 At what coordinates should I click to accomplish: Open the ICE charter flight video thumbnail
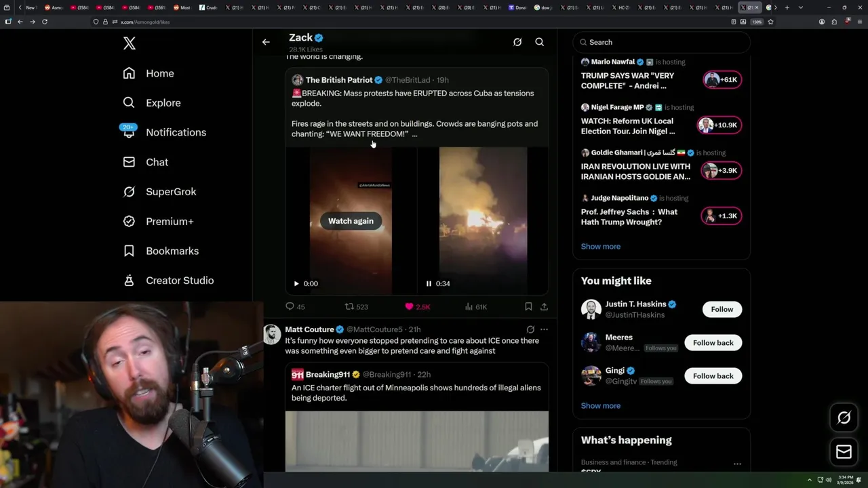coord(416,441)
